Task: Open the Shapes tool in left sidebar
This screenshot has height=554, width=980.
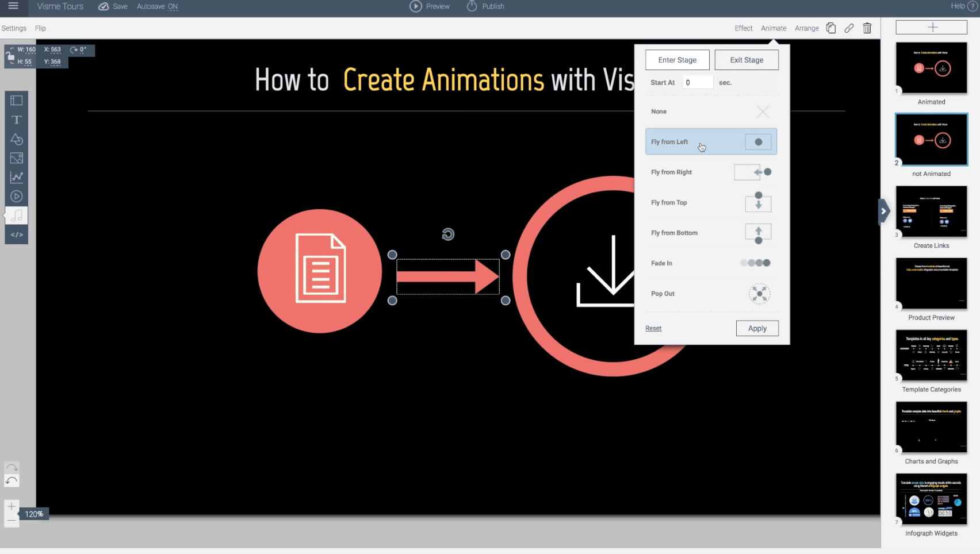Action: click(17, 139)
